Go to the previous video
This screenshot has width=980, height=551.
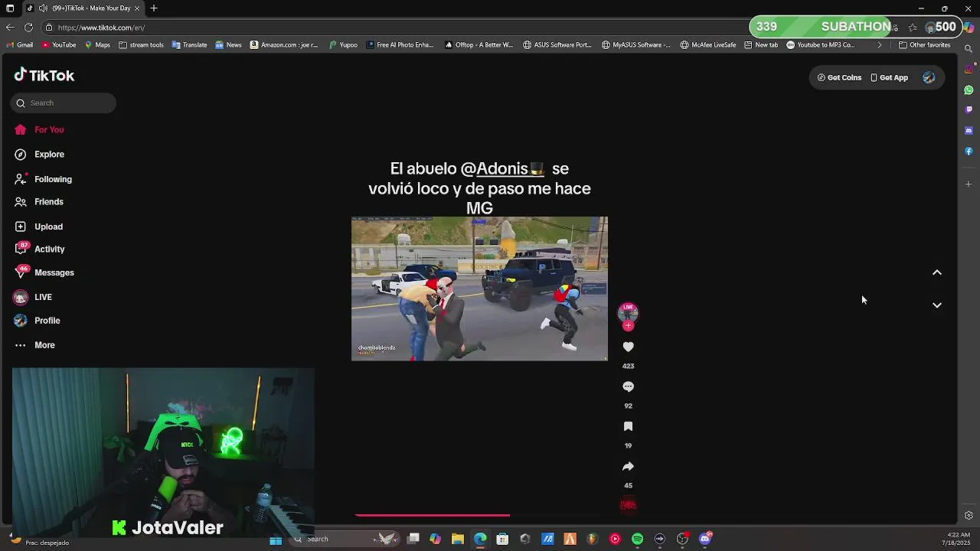click(x=936, y=272)
